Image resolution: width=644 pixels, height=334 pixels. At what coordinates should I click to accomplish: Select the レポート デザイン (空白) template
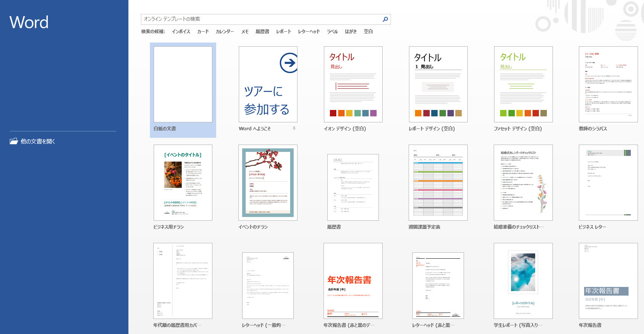click(x=438, y=84)
